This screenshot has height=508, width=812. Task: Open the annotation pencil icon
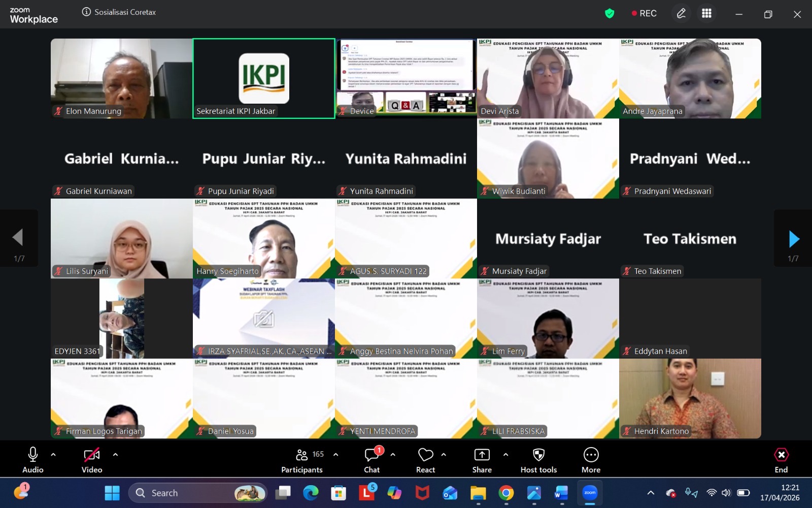[681, 14]
